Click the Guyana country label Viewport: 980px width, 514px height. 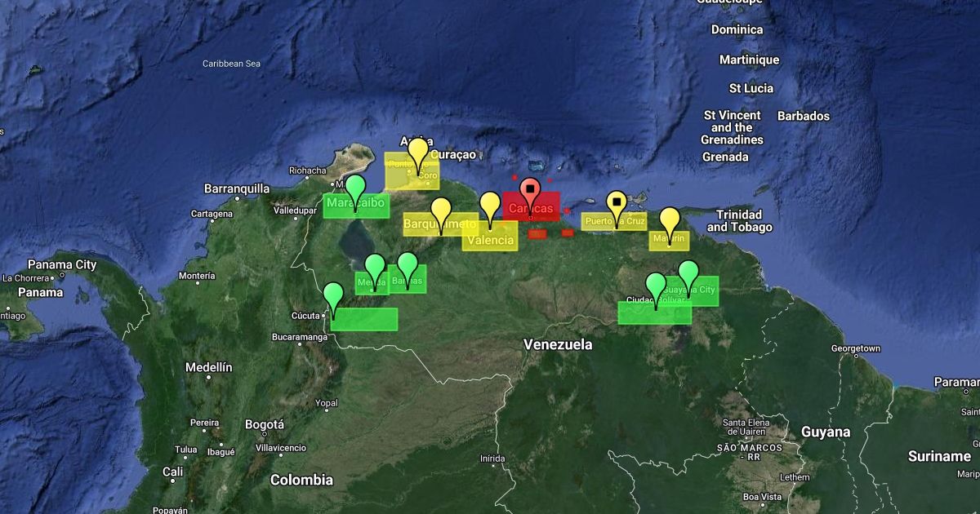826,432
